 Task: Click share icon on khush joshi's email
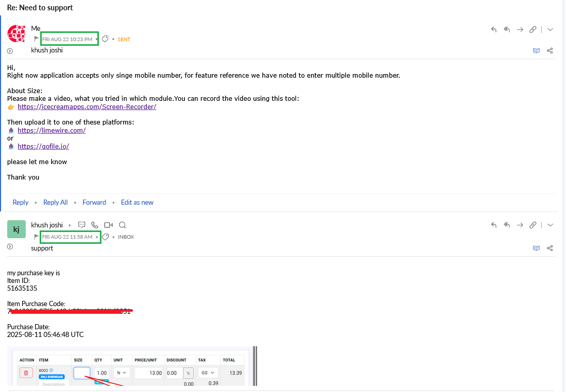pyautogui.click(x=550, y=248)
